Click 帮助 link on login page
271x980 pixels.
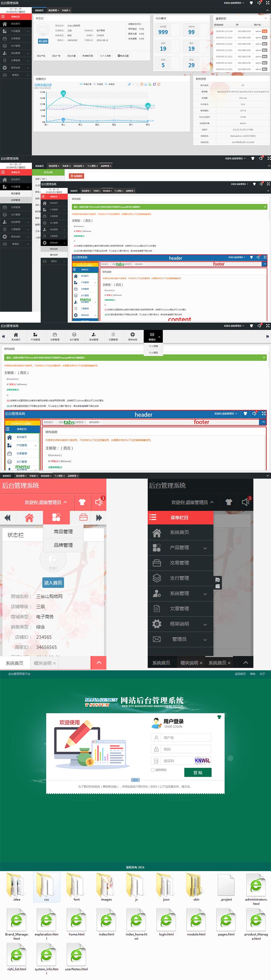coord(253,674)
